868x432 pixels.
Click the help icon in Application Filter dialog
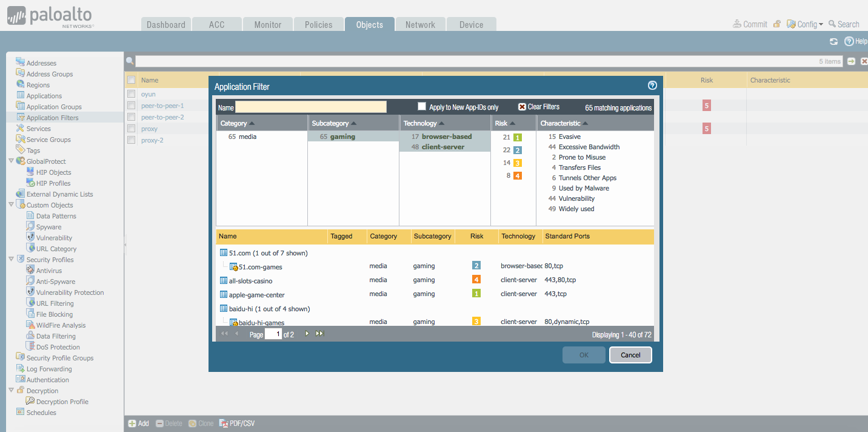[652, 86]
